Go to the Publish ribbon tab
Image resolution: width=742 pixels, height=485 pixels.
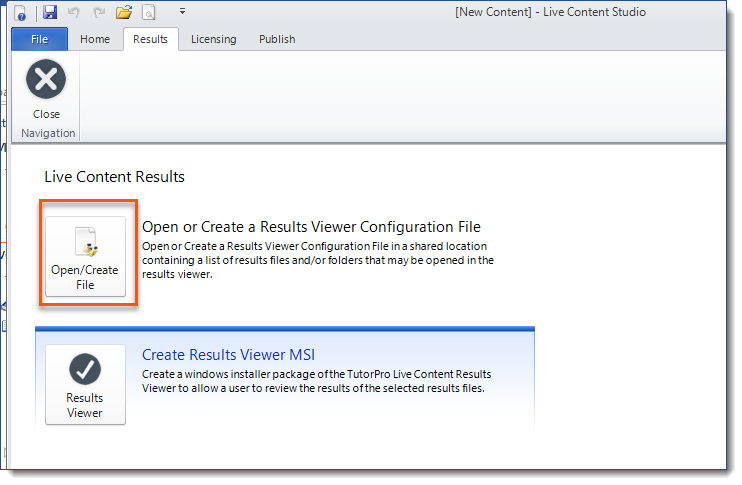277,39
